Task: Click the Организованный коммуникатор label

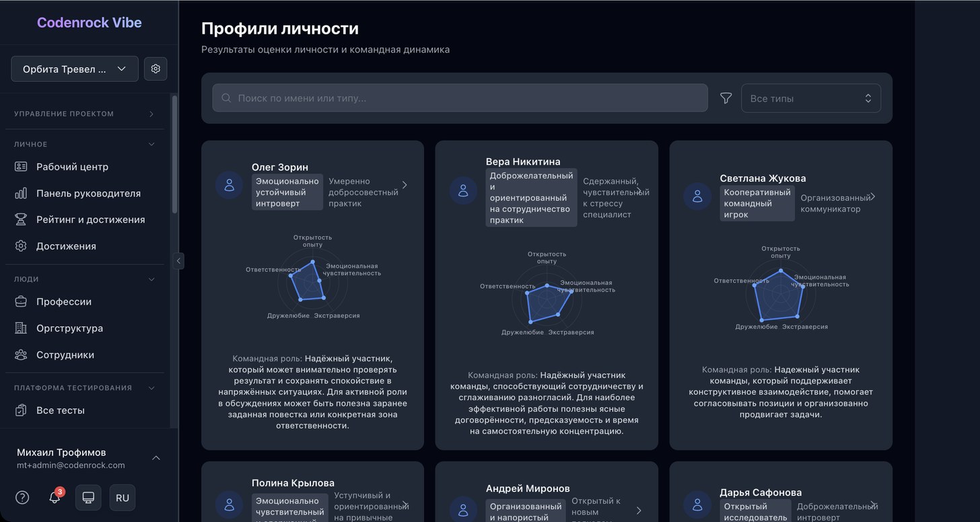Action: pyautogui.click(x=835, y=203)
